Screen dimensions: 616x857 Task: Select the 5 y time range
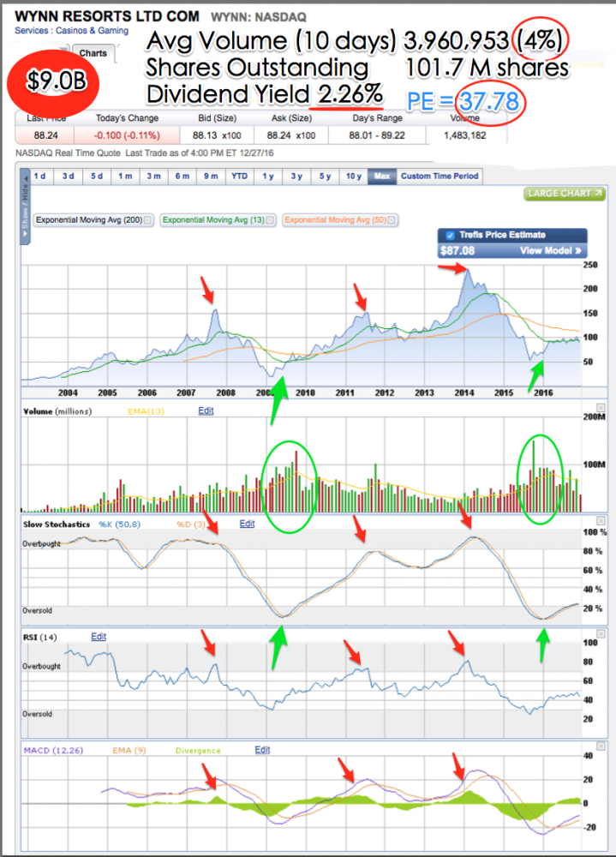click(x=325, y=177)
